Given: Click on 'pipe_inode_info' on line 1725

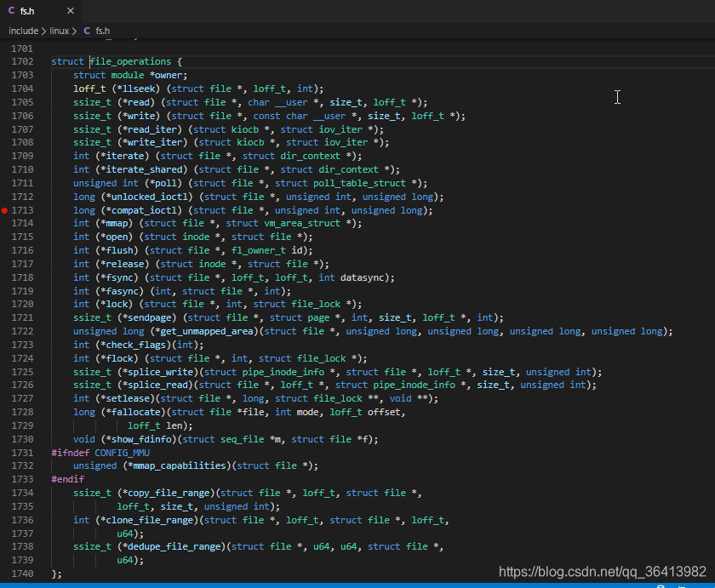Looking at the screenshot, I should pyautogui.click(x=283, y=373).
